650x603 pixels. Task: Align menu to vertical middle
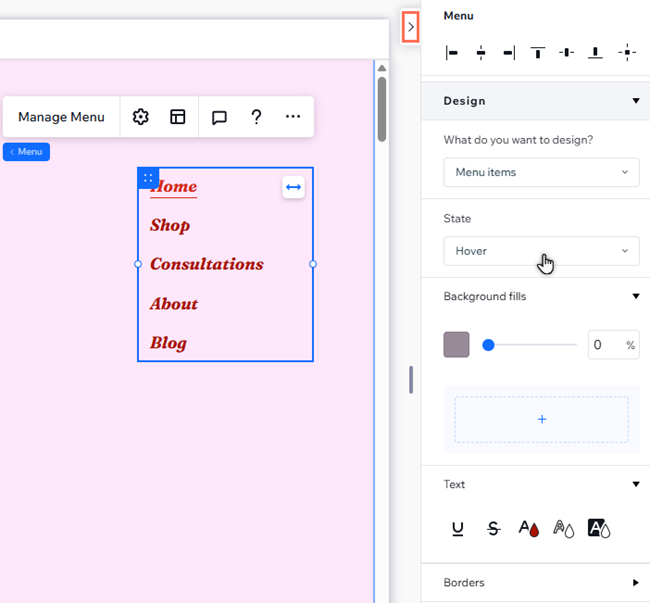pyautogui.click(x=566, y=53)
